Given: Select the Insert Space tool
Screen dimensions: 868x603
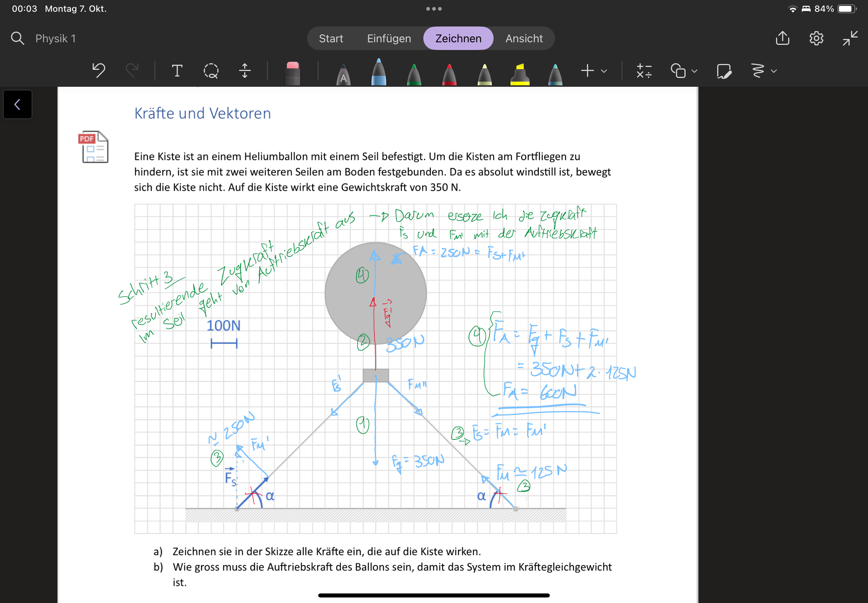Looking at the screenshot, I should (245, 71).
